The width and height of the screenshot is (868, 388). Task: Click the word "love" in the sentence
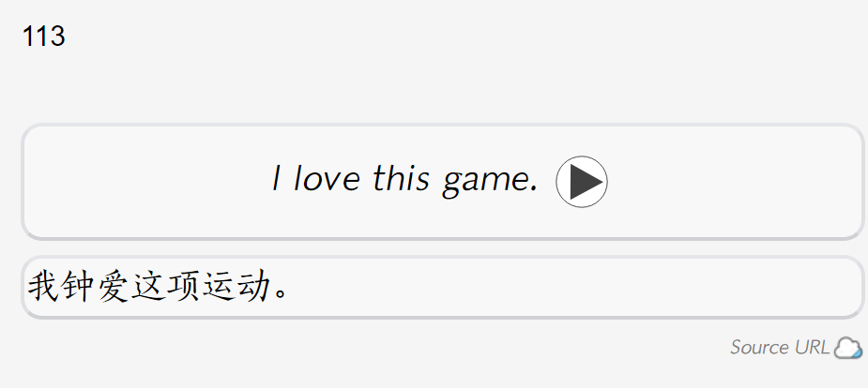click(326, 179)
